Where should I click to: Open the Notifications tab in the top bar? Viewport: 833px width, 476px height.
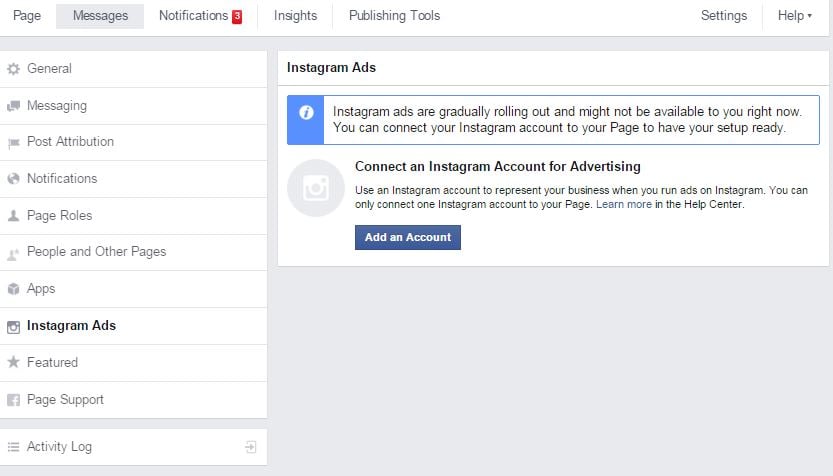coord(200,16)
